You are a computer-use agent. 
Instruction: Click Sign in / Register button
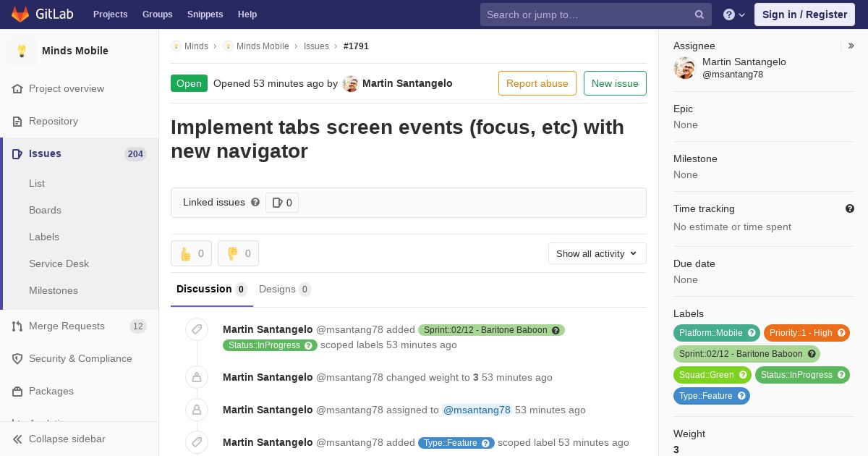click(x=804, y=14)
